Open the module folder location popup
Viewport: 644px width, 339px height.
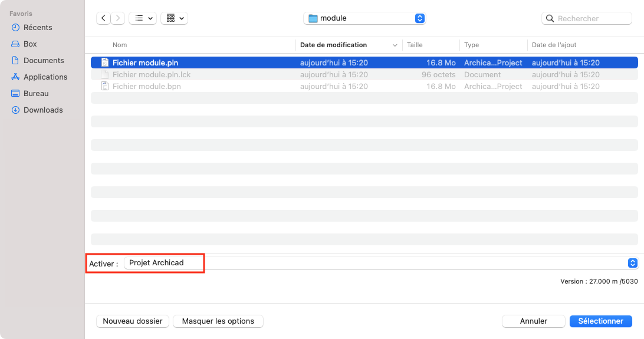[364, 18]
